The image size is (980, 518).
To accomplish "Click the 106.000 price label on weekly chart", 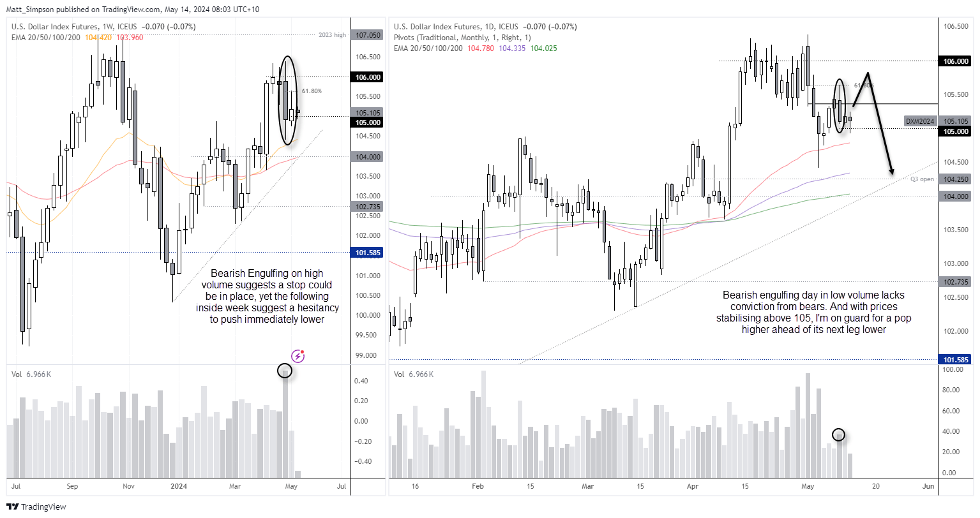I will tap(368, 77).
